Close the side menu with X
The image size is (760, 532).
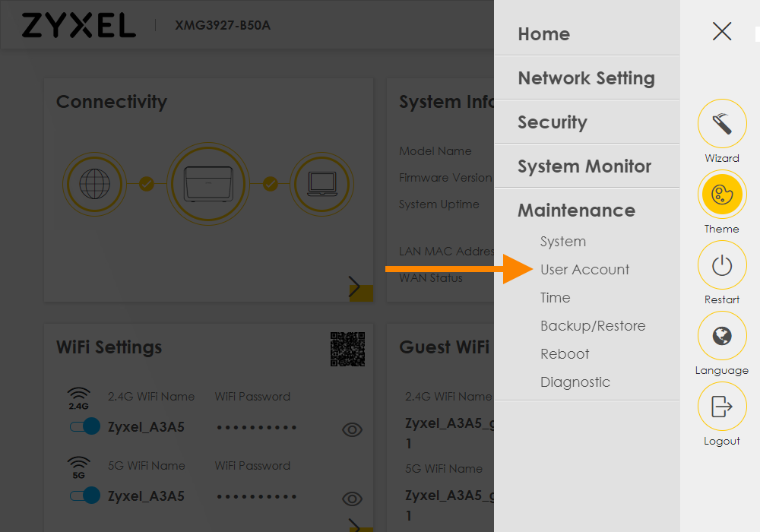point(721,31)
